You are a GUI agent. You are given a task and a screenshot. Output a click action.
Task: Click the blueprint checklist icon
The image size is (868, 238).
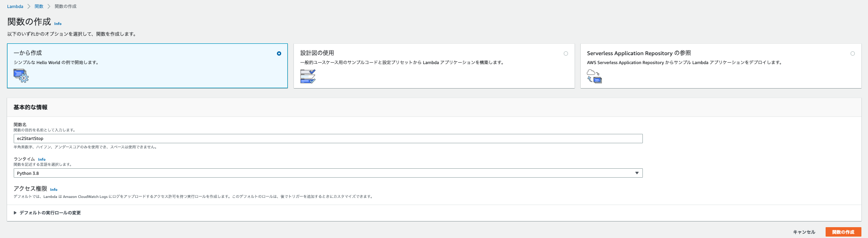pos(308,76)
